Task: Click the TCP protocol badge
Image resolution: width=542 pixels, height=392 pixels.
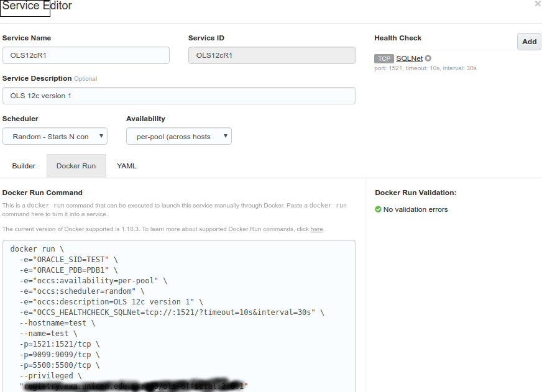Action: click(384, 58)
